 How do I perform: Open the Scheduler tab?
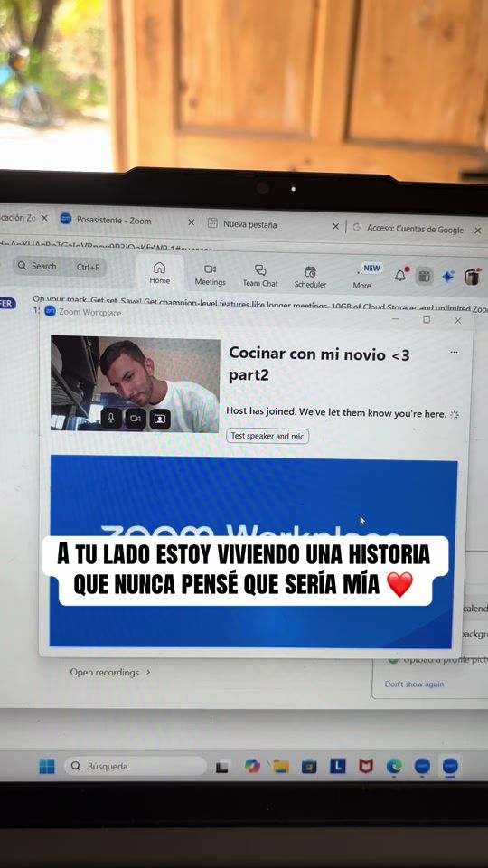(310, 277)
